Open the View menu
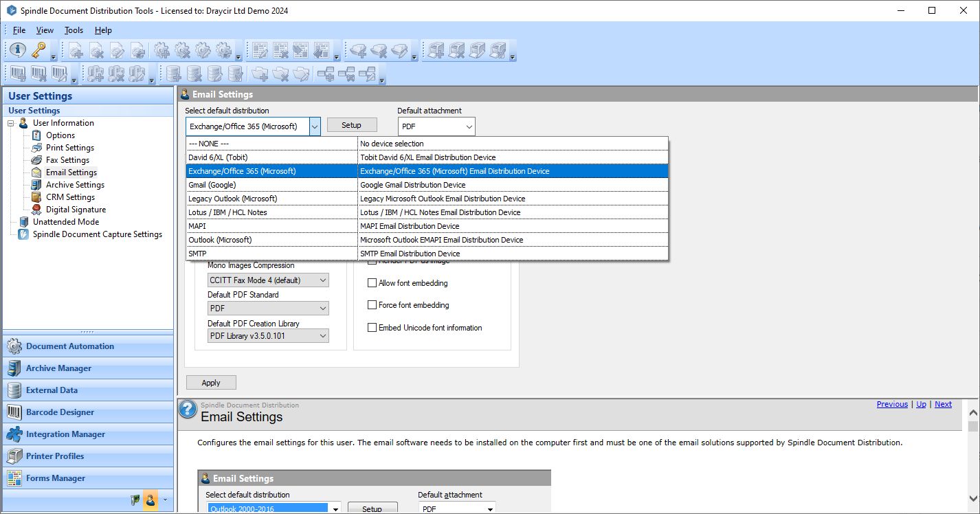Image resolution: width=980 pixels, height=514 pixels. (45, 30)
